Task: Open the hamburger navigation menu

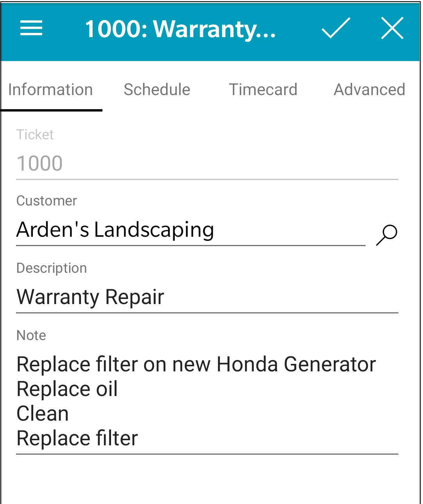Action: 31,28
